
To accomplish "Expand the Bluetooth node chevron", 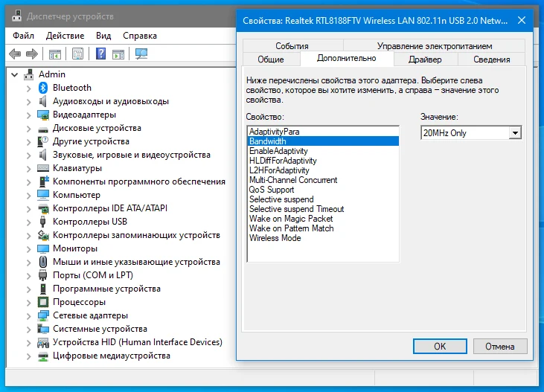I will coord(29,88).
